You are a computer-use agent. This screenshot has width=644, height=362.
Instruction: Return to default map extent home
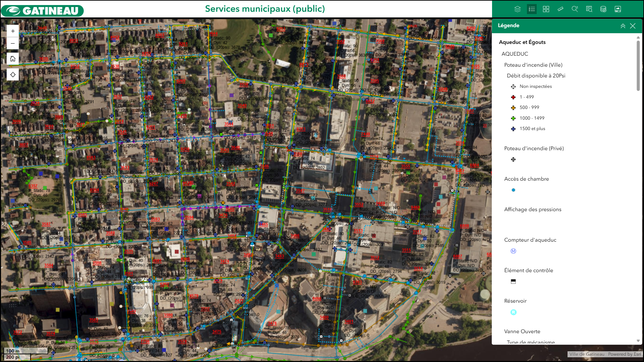tap(13, 59)
